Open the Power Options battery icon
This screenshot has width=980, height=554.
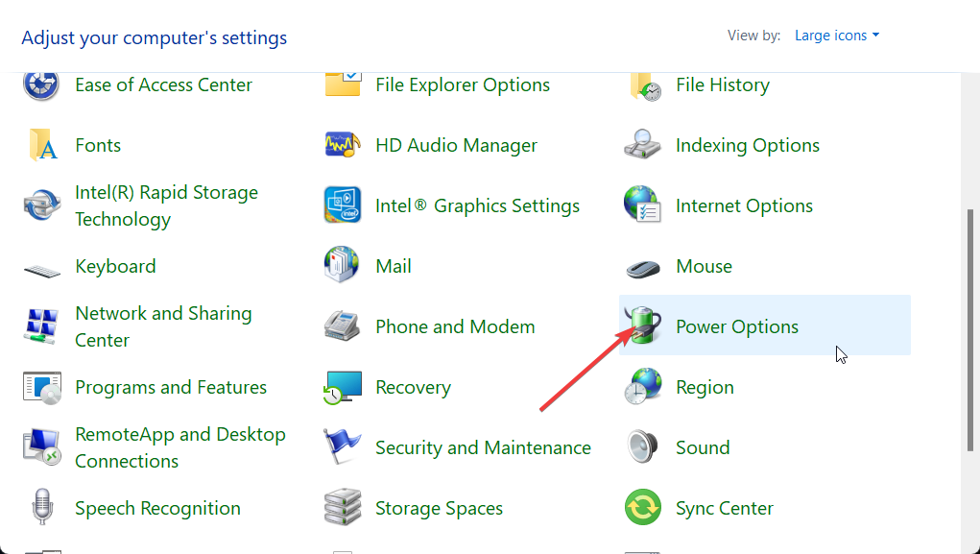[642, 326]
